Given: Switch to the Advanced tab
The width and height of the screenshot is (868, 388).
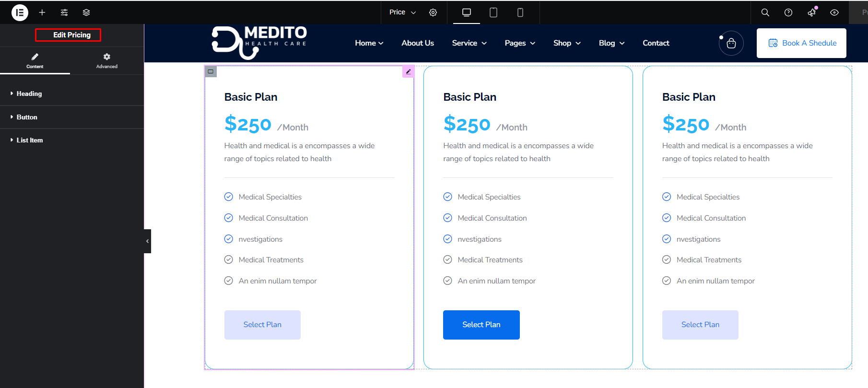Looking at the screenshot, I should pos(106,60).
